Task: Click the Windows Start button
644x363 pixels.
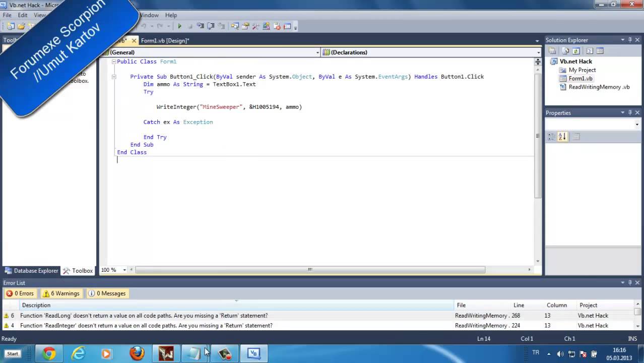Action: coord(13,353)
